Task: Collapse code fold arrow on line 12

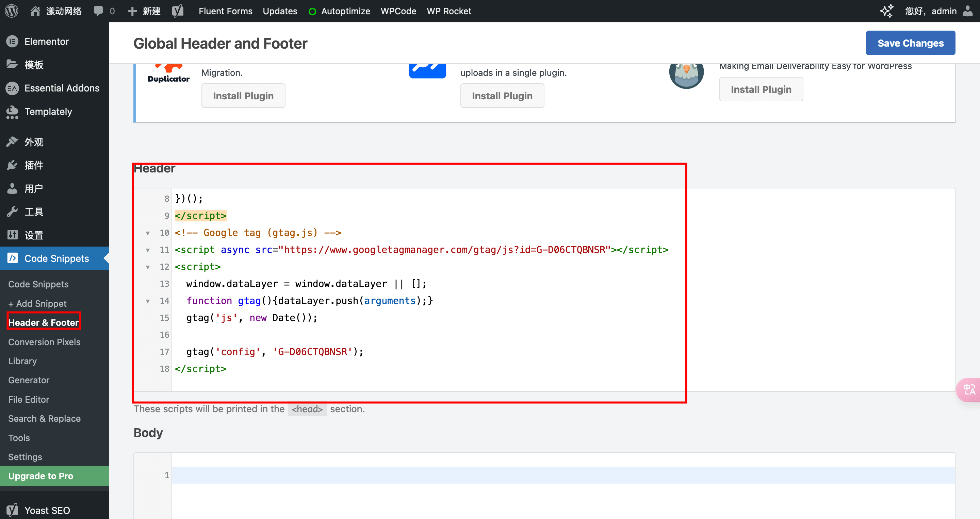Action: [148, 267]
